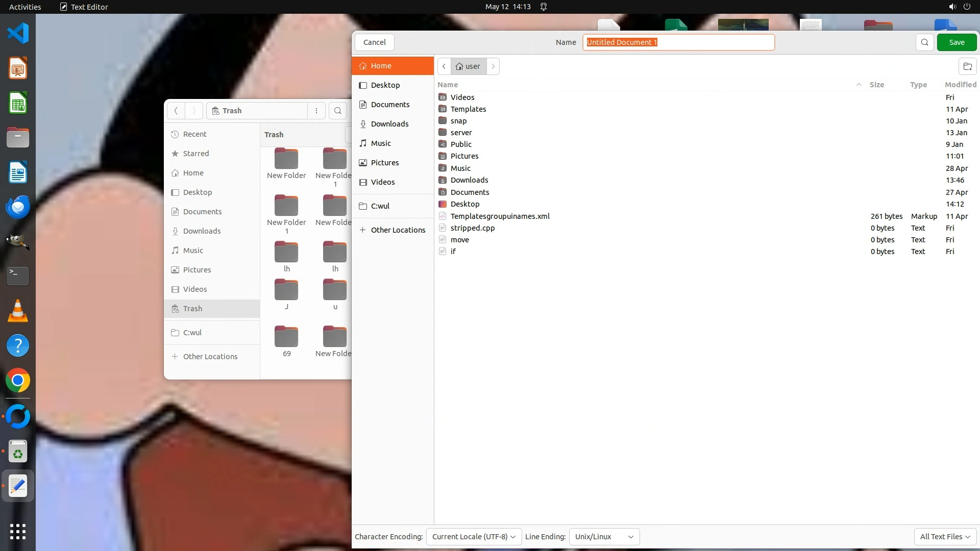Open VLC media player from dock
Screen dimensions: 980x551
coord(18,311)
